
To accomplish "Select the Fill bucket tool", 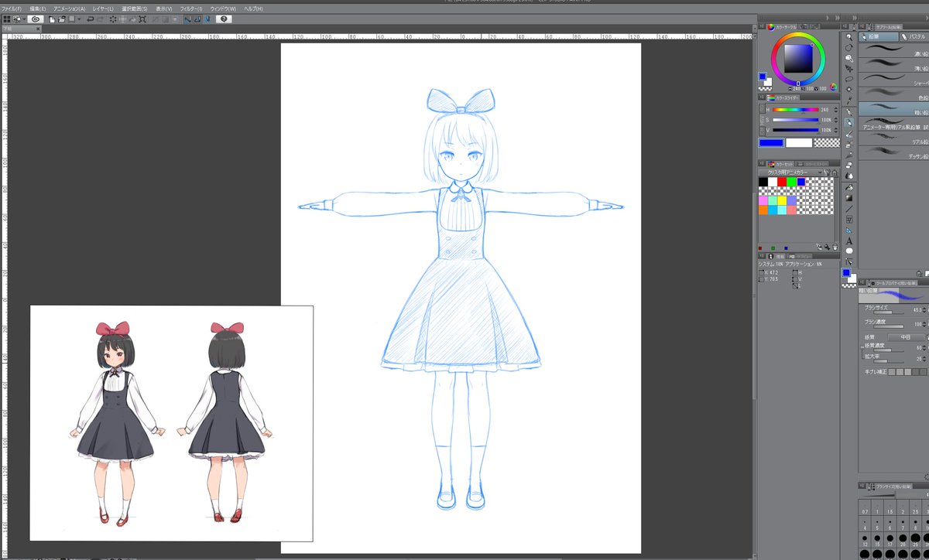I will pos(849,187).
